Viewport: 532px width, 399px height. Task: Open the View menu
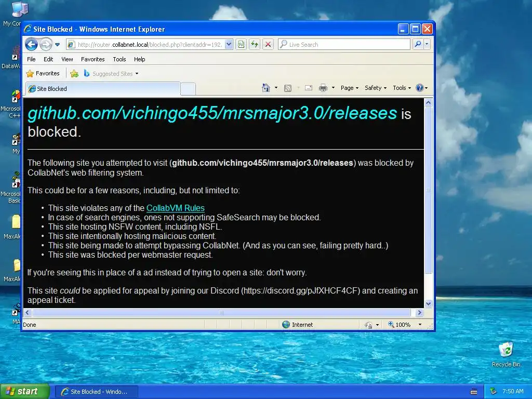tap(67, 59)
